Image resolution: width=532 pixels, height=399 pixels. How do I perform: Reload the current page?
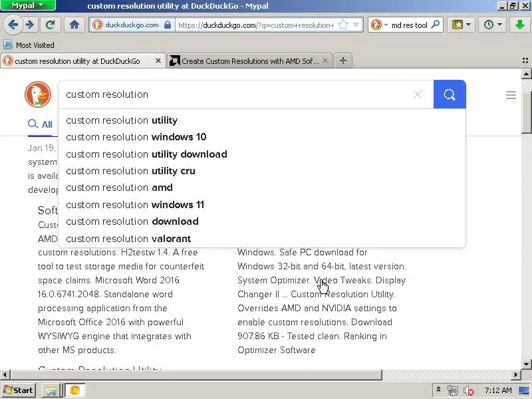[51, 25]
